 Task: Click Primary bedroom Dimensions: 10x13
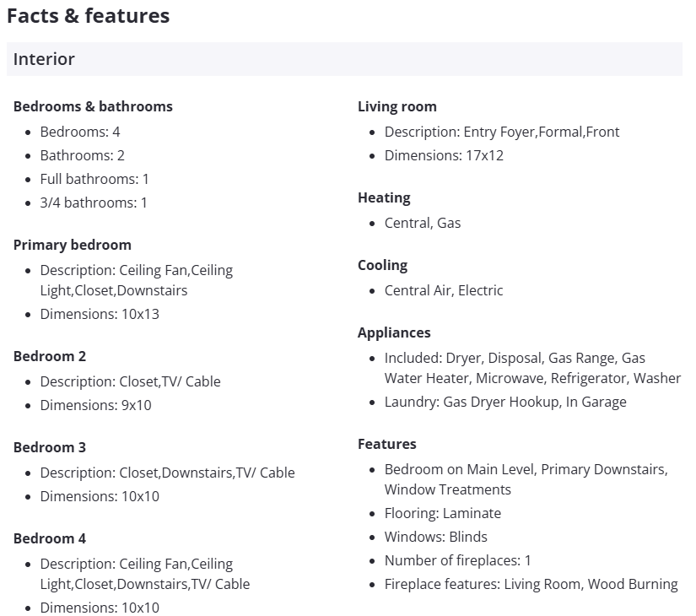tap(100, 314)
